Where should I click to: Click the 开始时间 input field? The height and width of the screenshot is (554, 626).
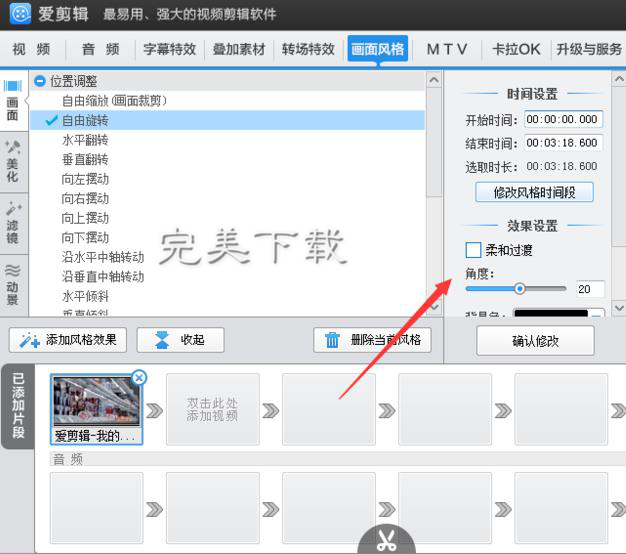coord(563,119)
